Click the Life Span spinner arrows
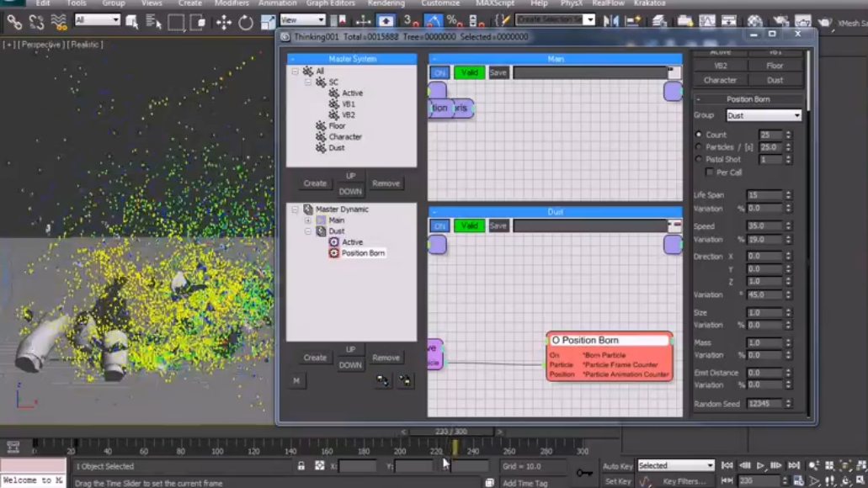The height and width of the screenshot is (488, 868). (x=788, y=195)
